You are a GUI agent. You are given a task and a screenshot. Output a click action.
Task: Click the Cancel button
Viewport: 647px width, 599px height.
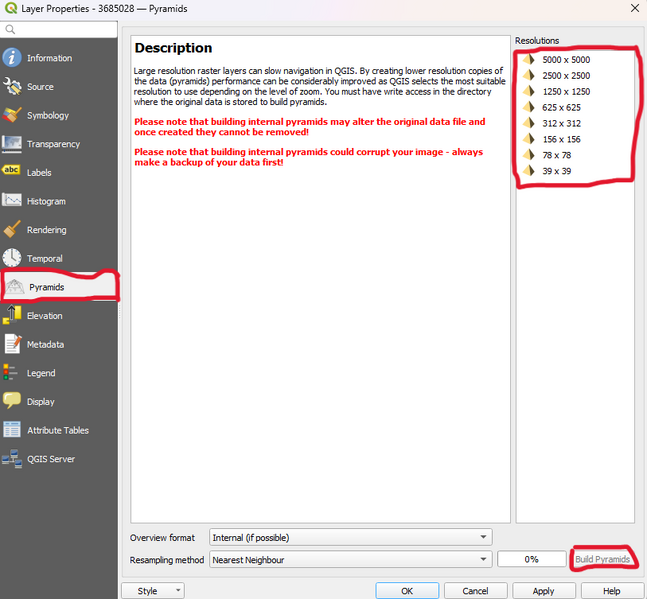475,591
